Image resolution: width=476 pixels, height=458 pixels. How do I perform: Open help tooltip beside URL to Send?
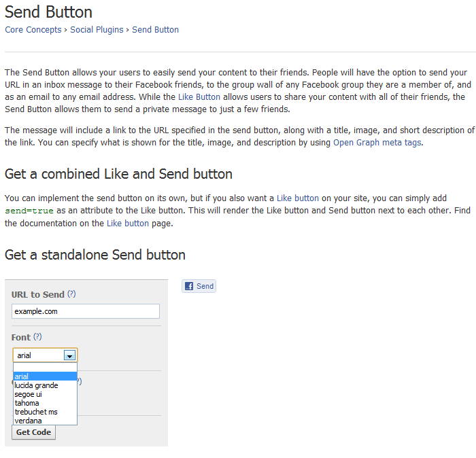click(71, 294)
